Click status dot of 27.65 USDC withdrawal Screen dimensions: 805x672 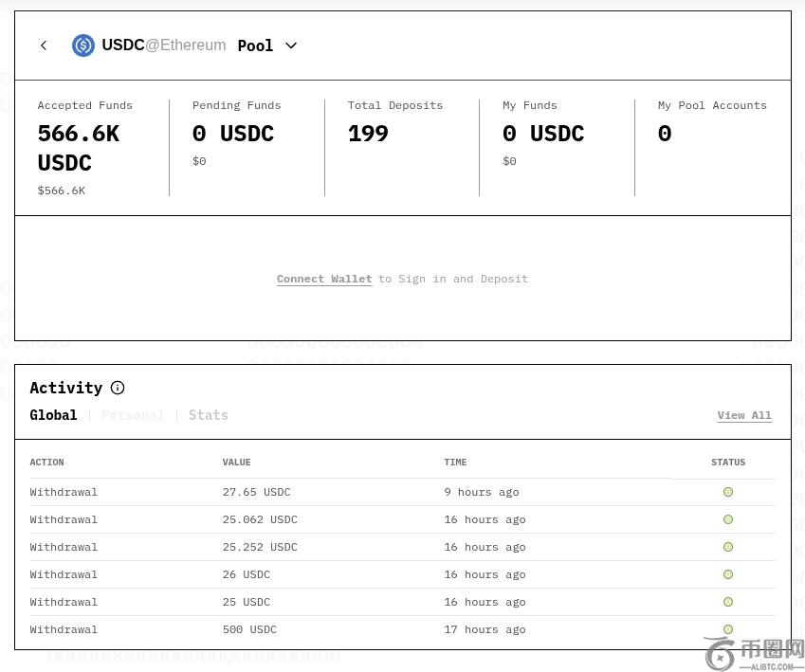click(728, 492)
